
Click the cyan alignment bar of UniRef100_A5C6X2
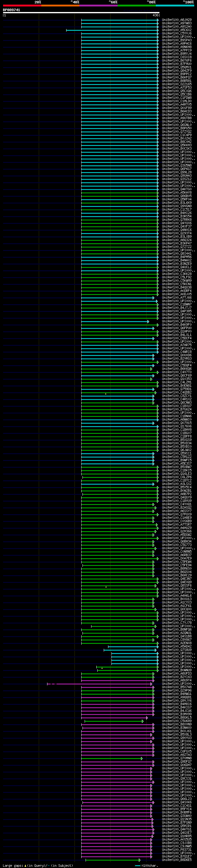click(x=112, y=30)
